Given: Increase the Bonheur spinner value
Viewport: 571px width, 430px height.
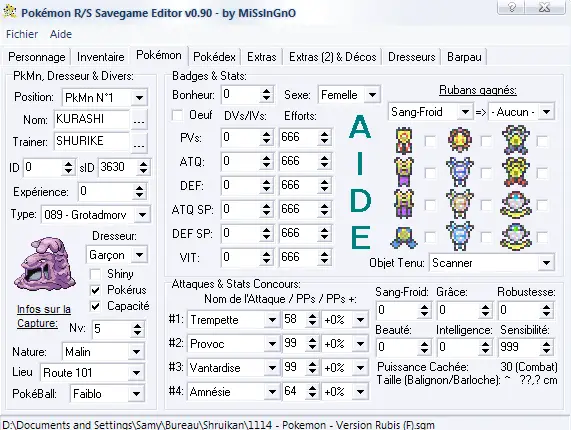Looking at the screenshot, I should [266, 91].
